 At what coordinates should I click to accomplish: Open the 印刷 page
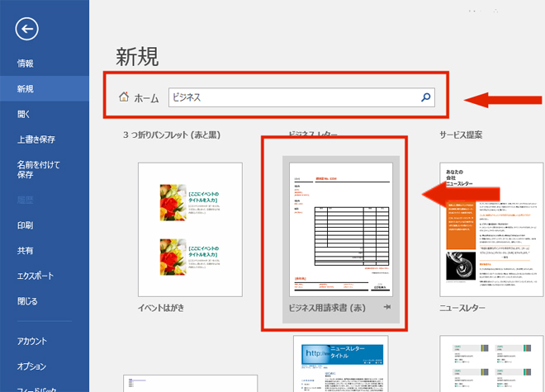(x=25, y=225)
